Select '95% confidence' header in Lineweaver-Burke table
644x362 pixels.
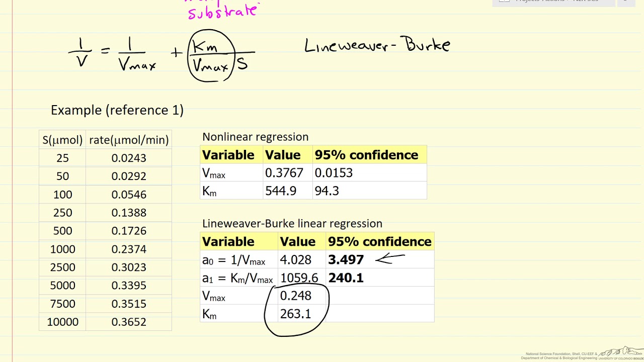tap(380, 242)
